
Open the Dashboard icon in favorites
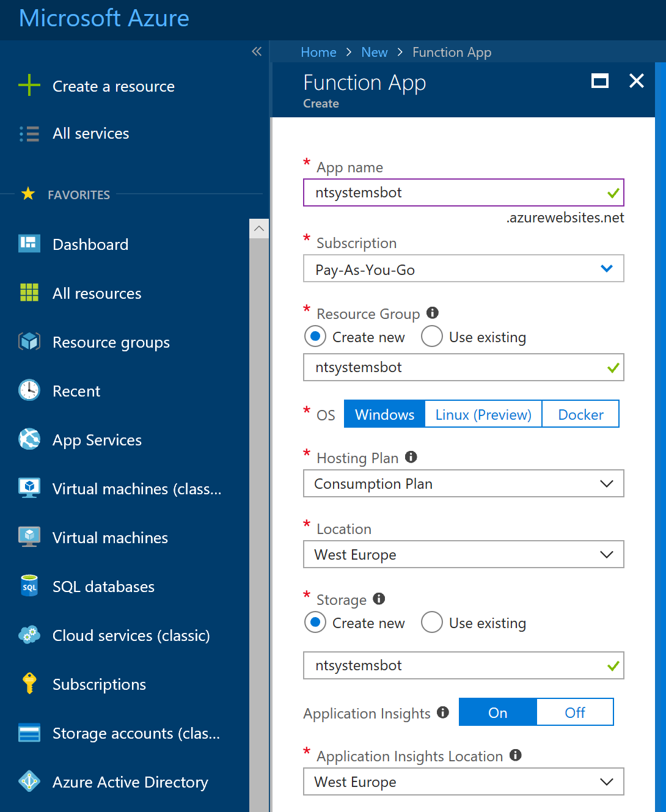point(29,244)
